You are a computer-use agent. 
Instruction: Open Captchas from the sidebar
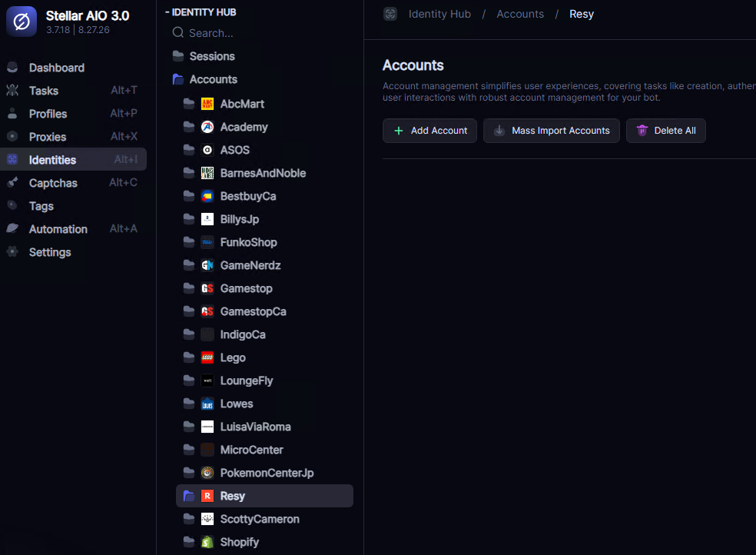[53, 183]
